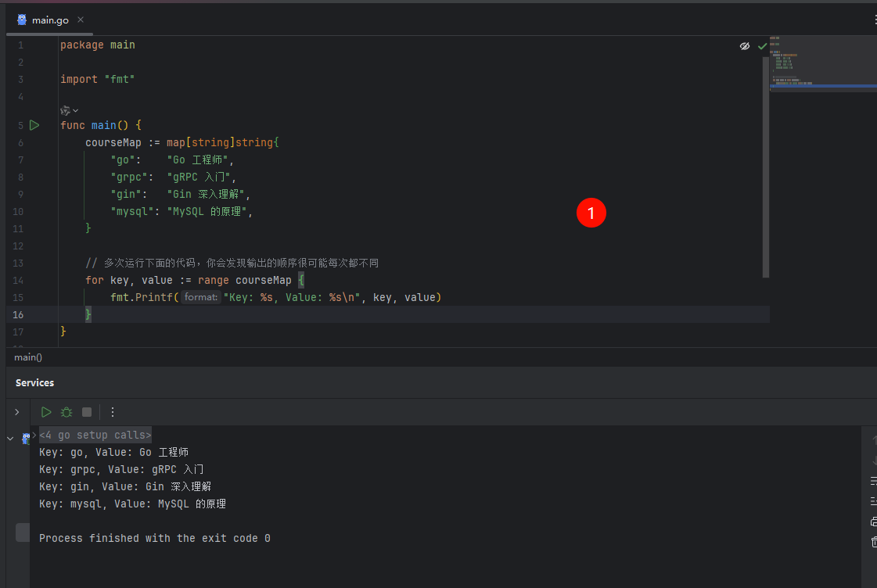Viewport: 877px width, 588px height.
Task: Click the folded "<4 go setup calls>" text
Action: point(95,435)
